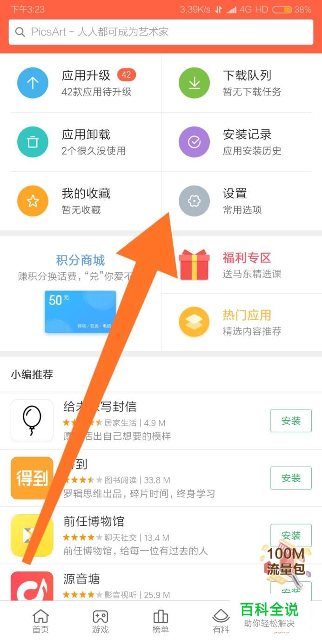Install the 得到 app
The height and width of the screenshot is (644, 322).
tap(291, 478)
